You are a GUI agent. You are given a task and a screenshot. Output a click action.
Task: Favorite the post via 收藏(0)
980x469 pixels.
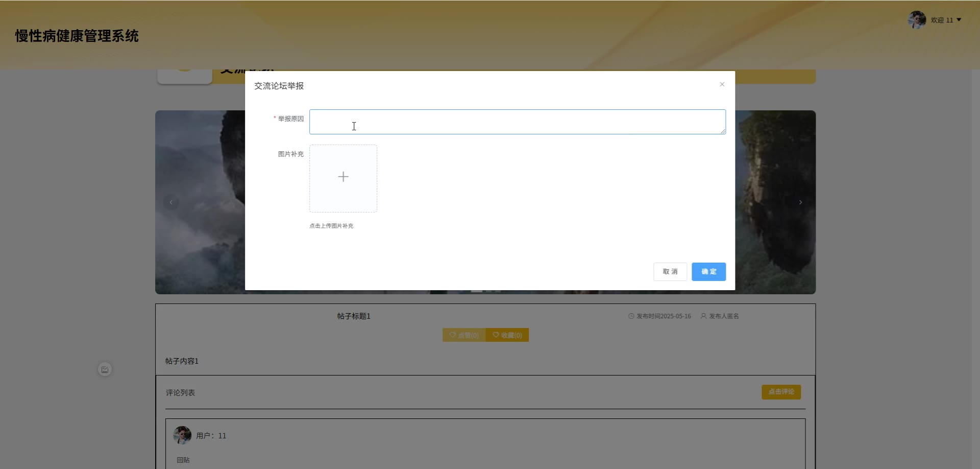tap(507, 335)
